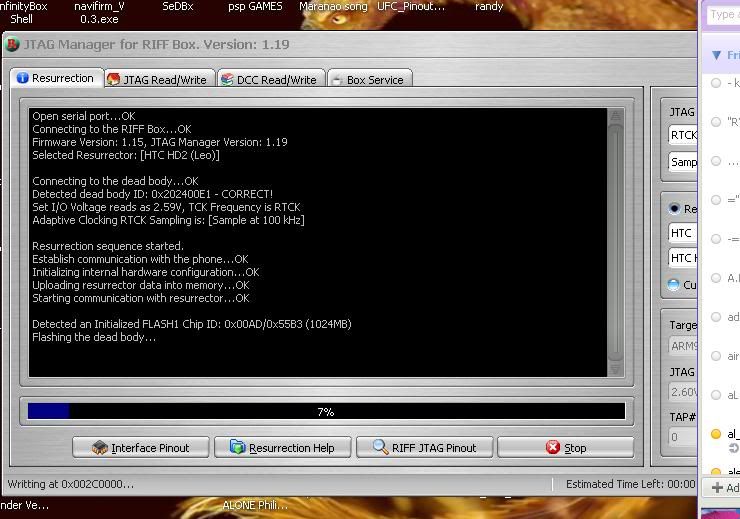Click the JTAG Manager title bar icon
The width and height of the screenshot is (740, 519).
point(12,44)
